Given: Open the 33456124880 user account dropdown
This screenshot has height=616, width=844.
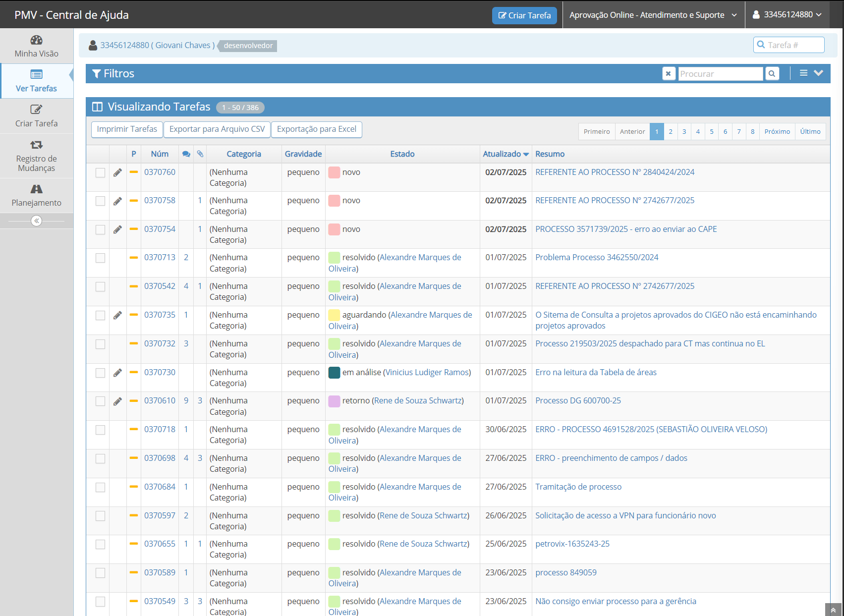Looking at the screenshot, I should point(787,15).
